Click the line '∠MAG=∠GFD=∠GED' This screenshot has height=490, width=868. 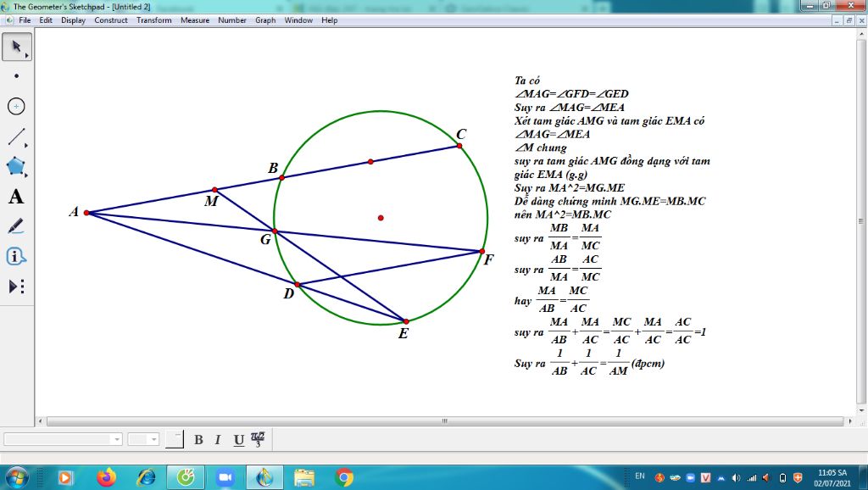[x=571, y=94]
